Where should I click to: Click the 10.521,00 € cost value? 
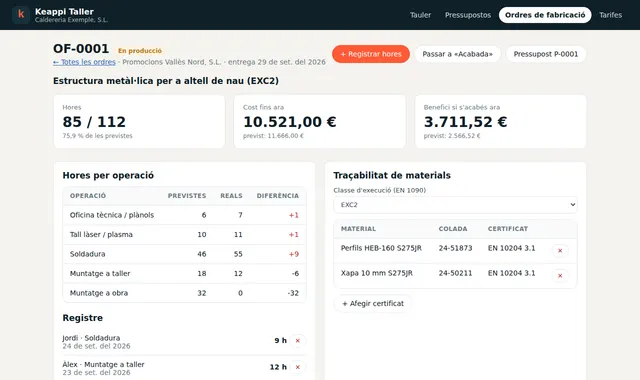pos(290,122)
